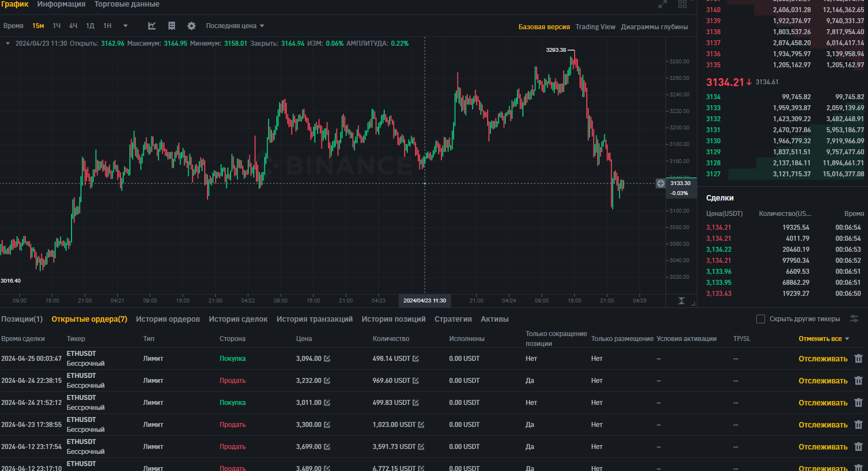Image resolution: width=868 pixels, height=471 pixels.
Task: Open the 'Торговые данные' tab
Action: (127, 4)
